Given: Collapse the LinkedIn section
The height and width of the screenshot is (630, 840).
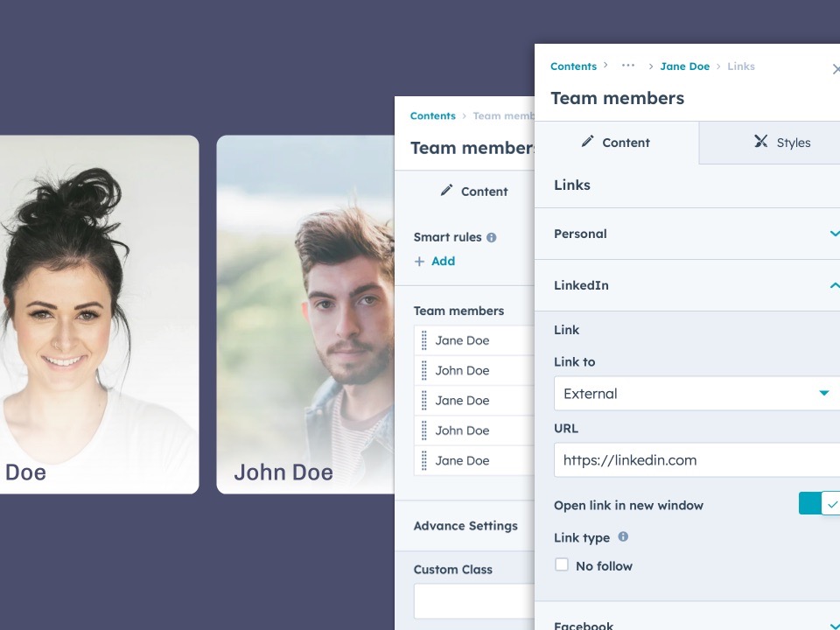Looking at the screenshot, I should (688, 285).
